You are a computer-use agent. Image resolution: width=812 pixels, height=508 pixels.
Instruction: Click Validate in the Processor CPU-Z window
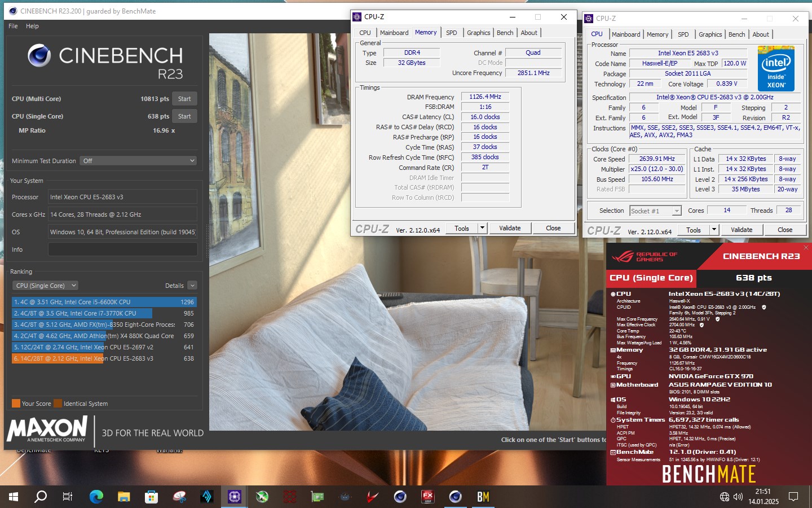[742, 230]
